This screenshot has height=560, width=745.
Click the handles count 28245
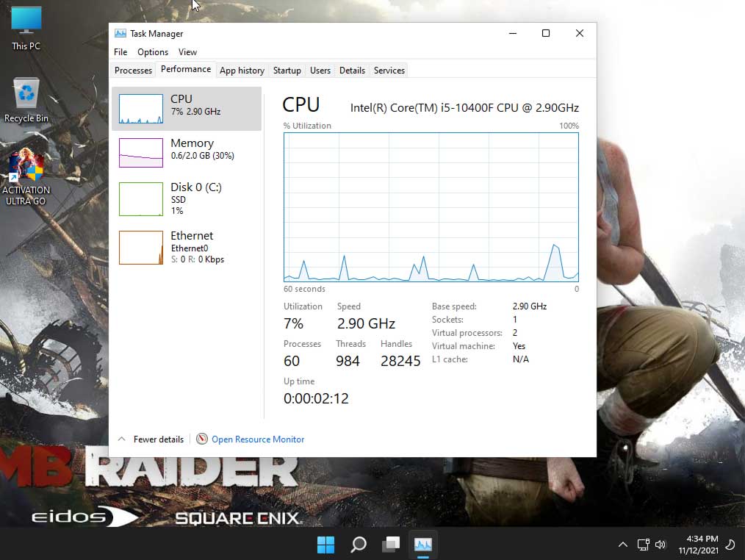[400, 362]
